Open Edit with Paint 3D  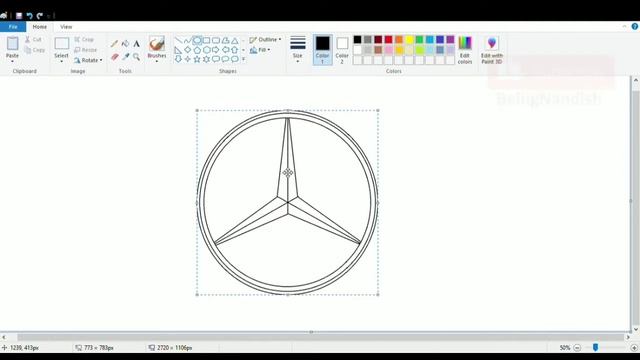tap(491, 50)
